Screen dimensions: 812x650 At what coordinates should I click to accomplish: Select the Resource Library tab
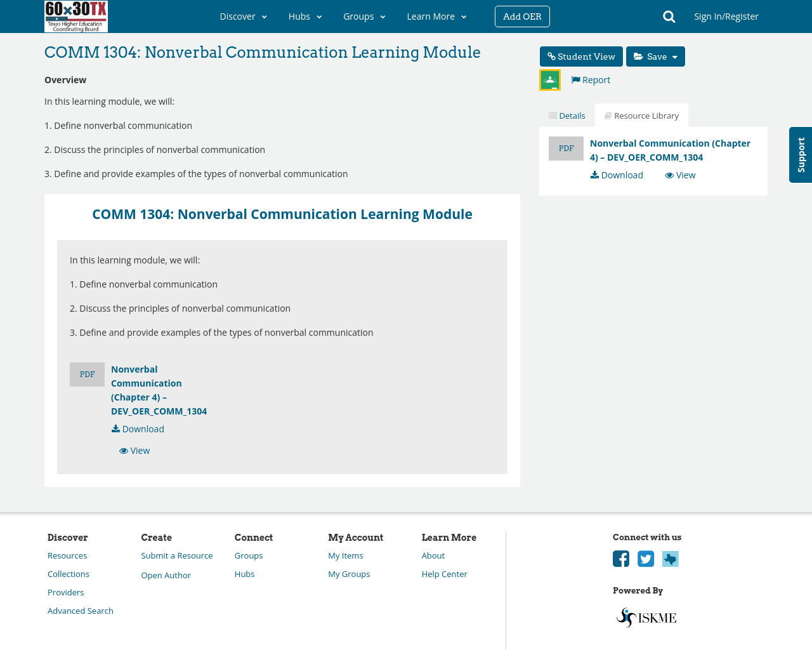point(641,114)
